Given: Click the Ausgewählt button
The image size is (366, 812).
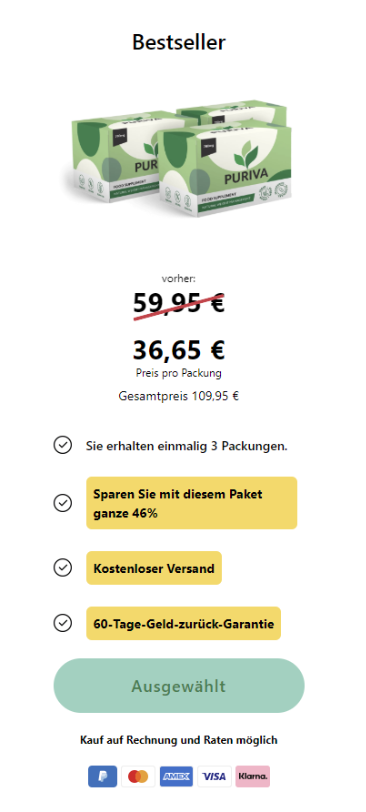Looking at the screenshot, I should [179, 686].
